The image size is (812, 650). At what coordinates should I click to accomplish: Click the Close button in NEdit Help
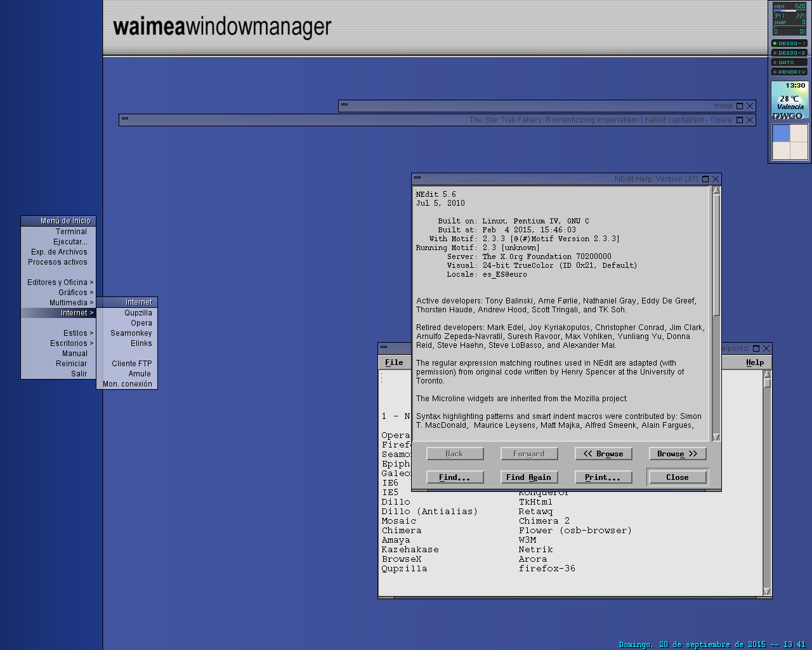678,477
